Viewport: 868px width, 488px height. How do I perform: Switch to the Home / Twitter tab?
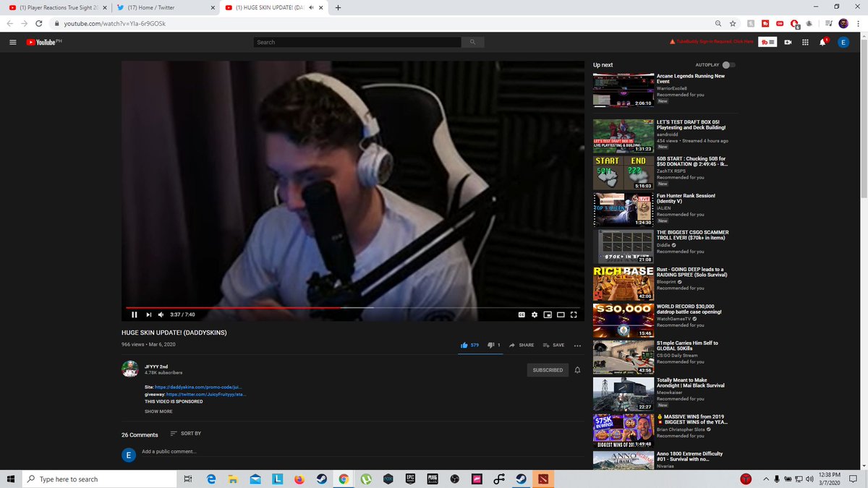166,7
